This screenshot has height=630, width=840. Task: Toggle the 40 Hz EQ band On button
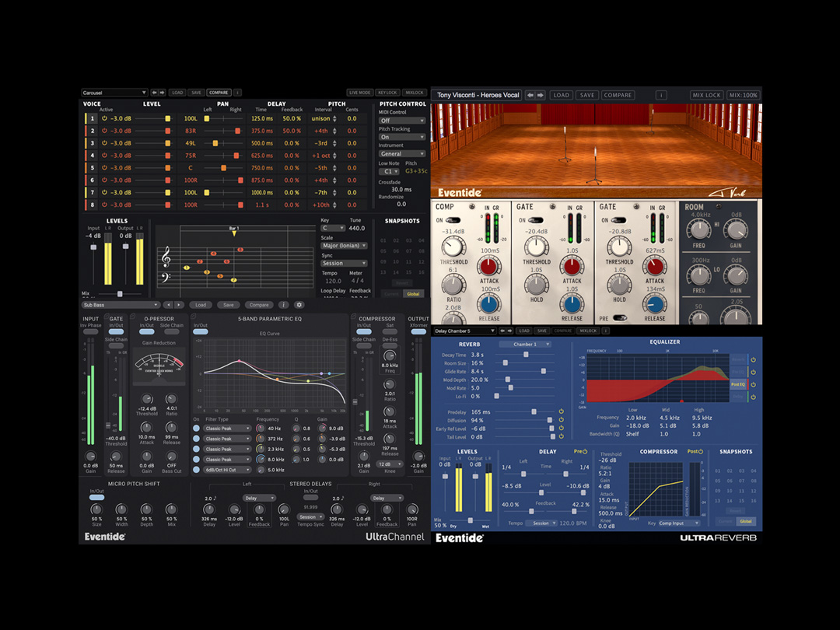pyautogui.click(x=197, y=429)
